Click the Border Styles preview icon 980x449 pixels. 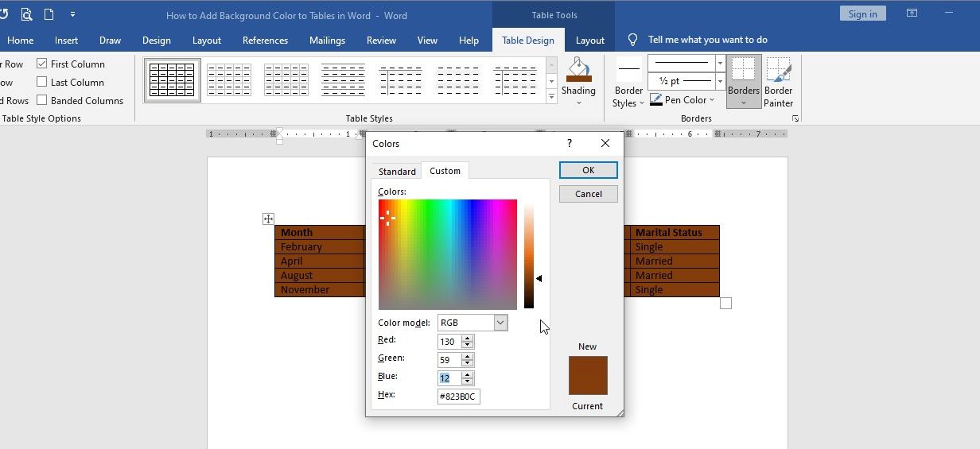629,69
